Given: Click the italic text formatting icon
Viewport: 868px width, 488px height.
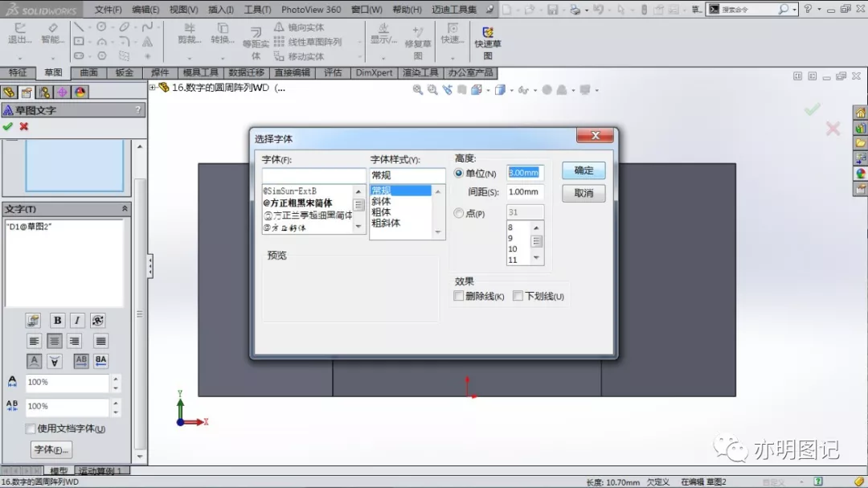Looking at the screenshot, I should [77, 321].
